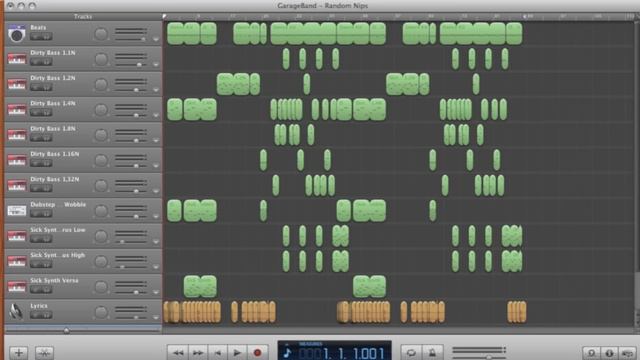Start playback with the Play button
The width and height of the screenshot is (640, 360).
[x=237, y=352]
